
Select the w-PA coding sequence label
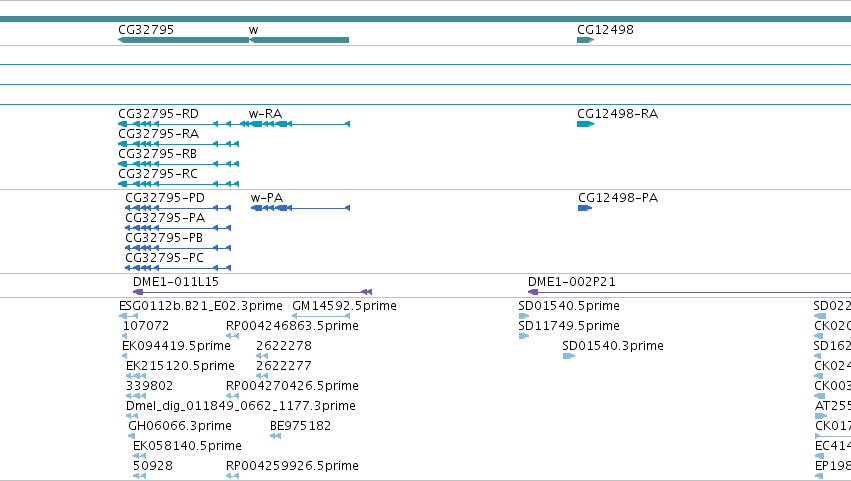pyautogui.click(x=267, y=198)
